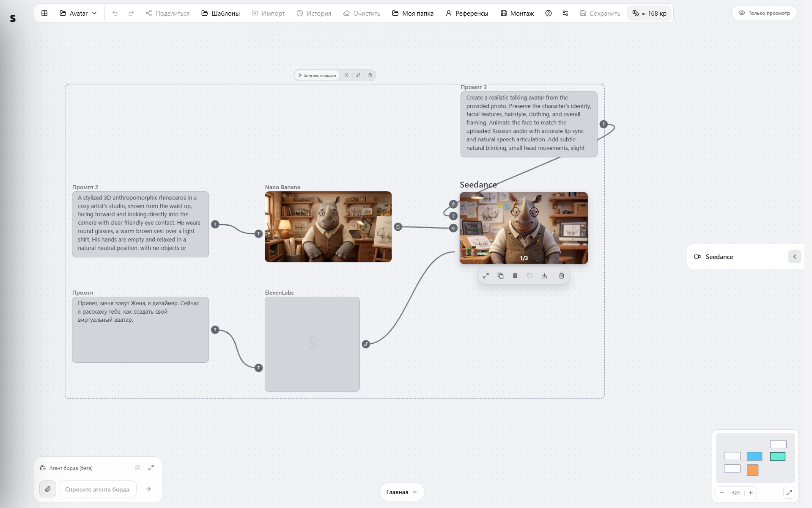Open Моя папка folder
The image size is (812, 508).
[x=413, y=13]
